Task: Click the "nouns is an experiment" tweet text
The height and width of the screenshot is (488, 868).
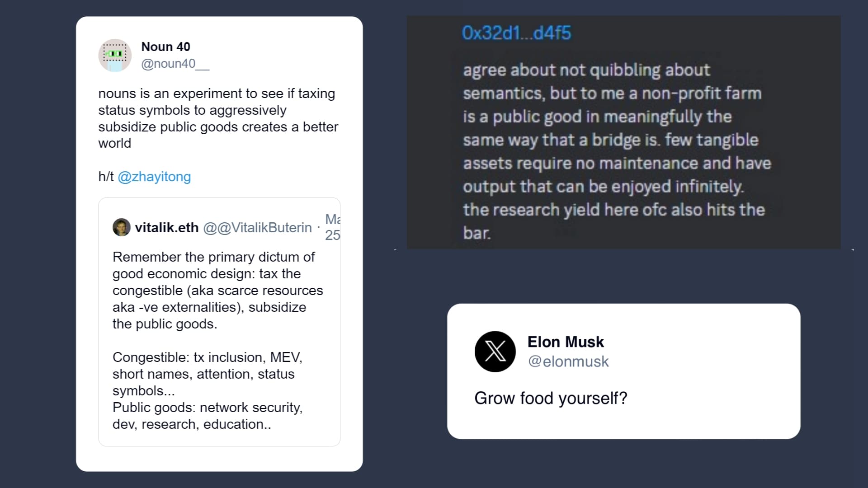Action: (x=217, y=118)
